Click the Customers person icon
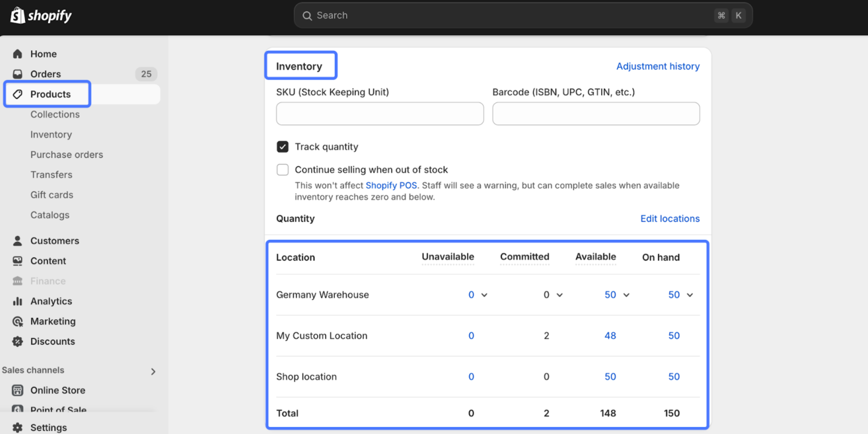868x434 pixels. pyautogui.click(x=17, y=240)
